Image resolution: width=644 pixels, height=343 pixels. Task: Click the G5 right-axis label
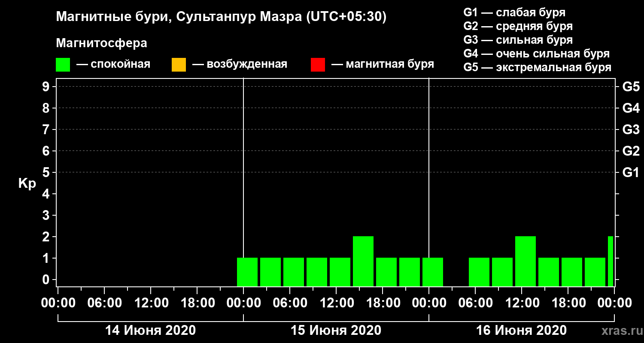coord(631,87)
